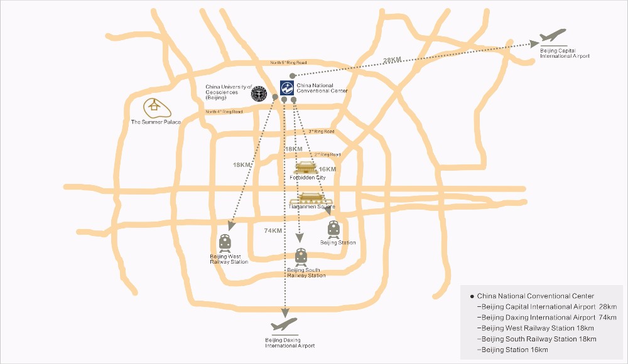Click the bullet dot beside the legend heading
628x364 pixels.
click(x=472, y=297)
